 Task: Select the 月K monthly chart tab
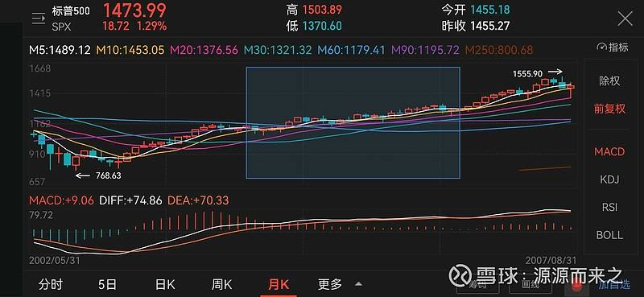pyautogui.click(x=279, y=284)
